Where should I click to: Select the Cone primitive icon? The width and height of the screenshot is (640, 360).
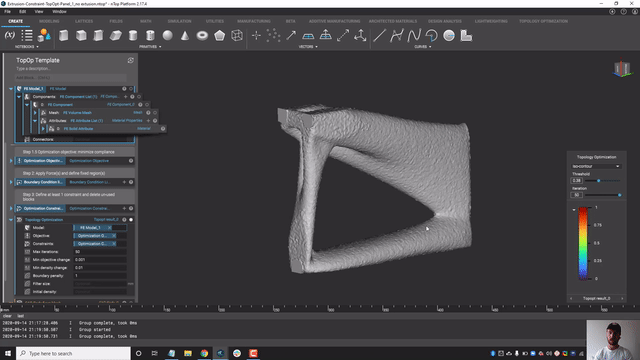185,36
